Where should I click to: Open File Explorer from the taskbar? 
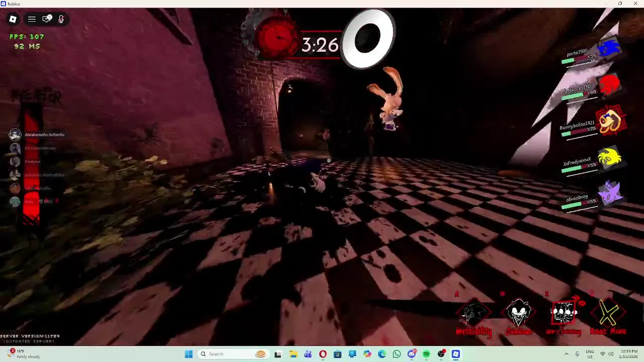pos(293,354)
